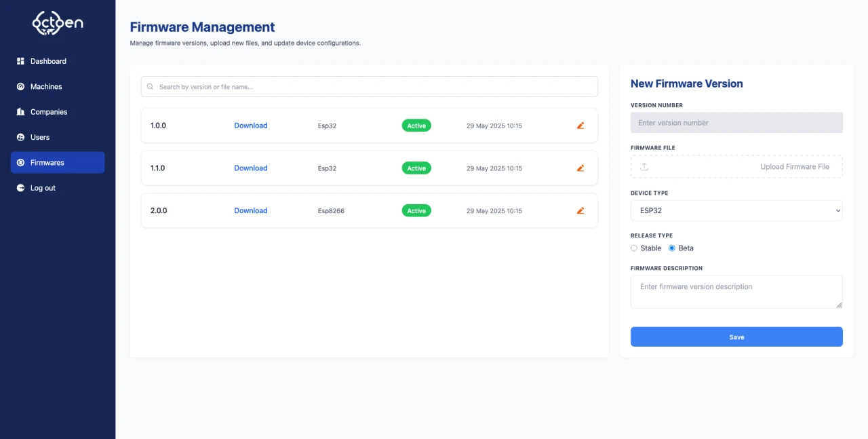Viewport: 868px width, 439px height.
Task: Open Companies via its building icon
Action: [20, 111]
